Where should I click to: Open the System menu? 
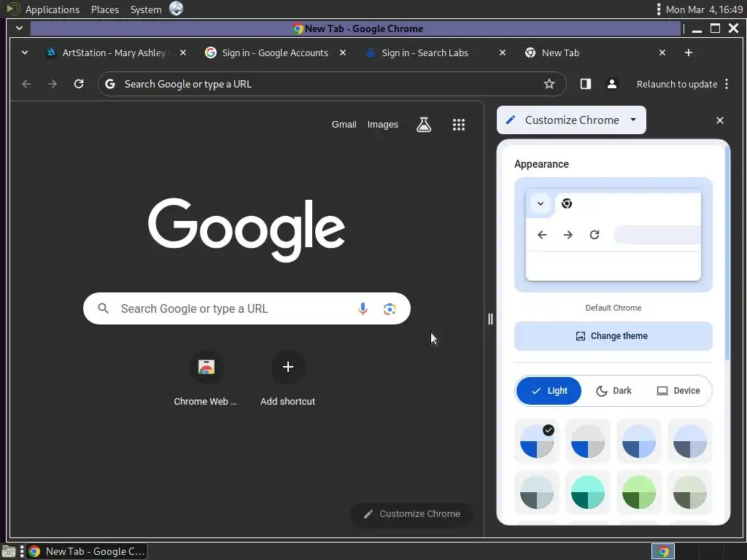[x=146, y=9]
